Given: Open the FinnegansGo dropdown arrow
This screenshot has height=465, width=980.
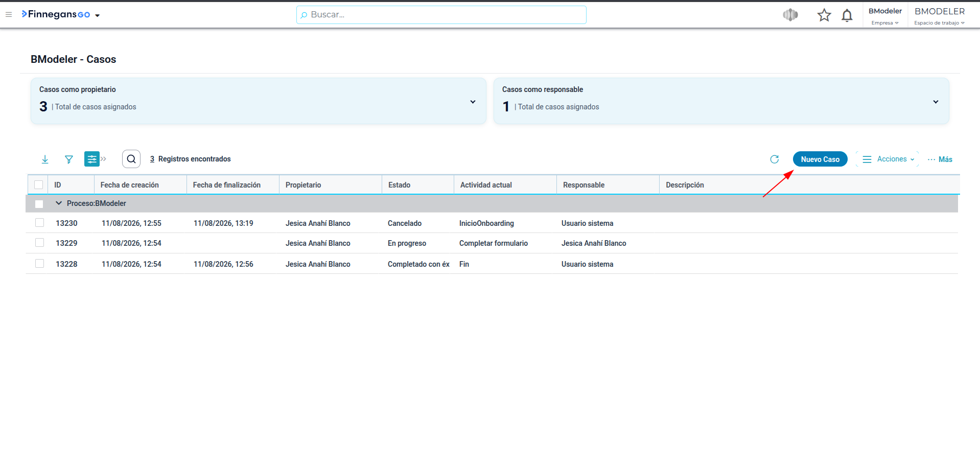Looking at the screenshot, I should click(x=97, y=15).
